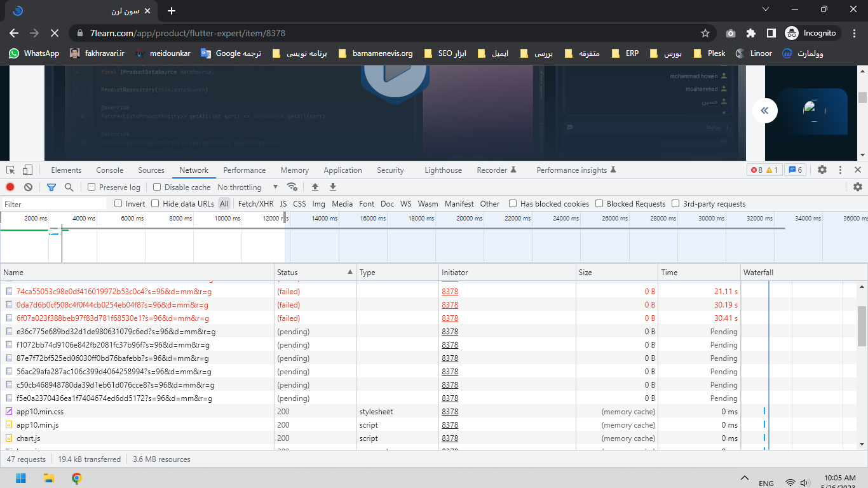Toggle the network filter funnel icon
This screenshot has height=488, width=868.
51,187
